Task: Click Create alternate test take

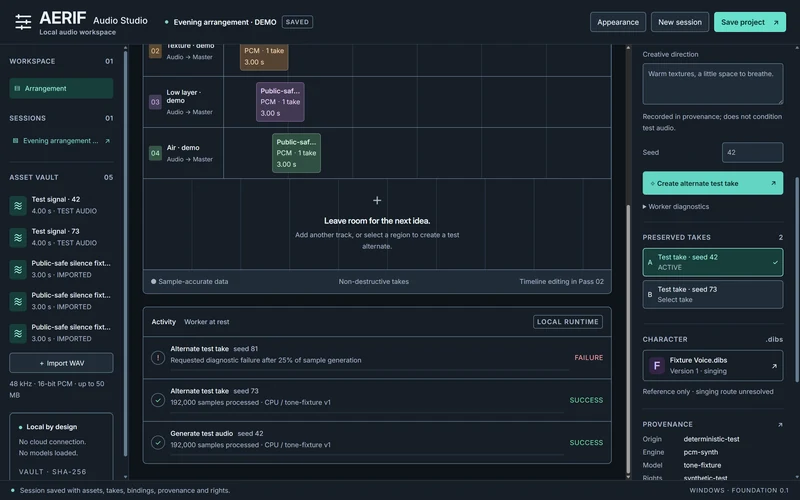Action: click(713, 183)
